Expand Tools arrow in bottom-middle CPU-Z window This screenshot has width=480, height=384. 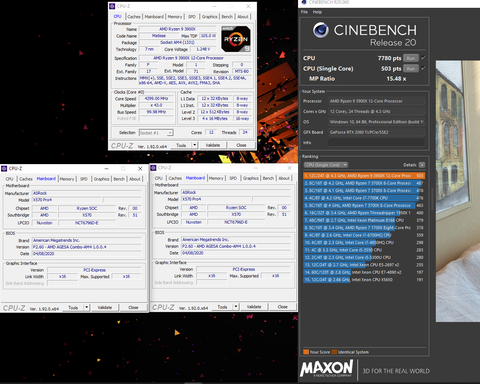[x=236, y=307]
